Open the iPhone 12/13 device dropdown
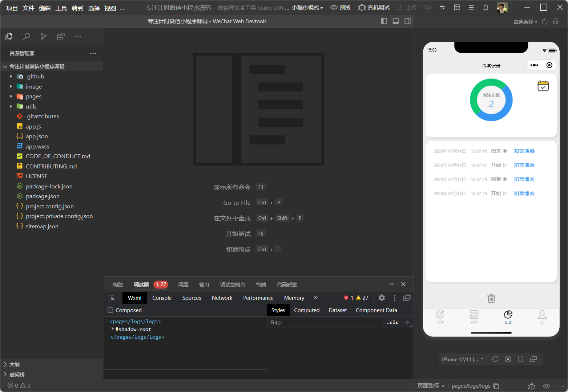Image resolution: width=568 pixels, height=392 pixels. pyautogui.click(x=462, y=359)
